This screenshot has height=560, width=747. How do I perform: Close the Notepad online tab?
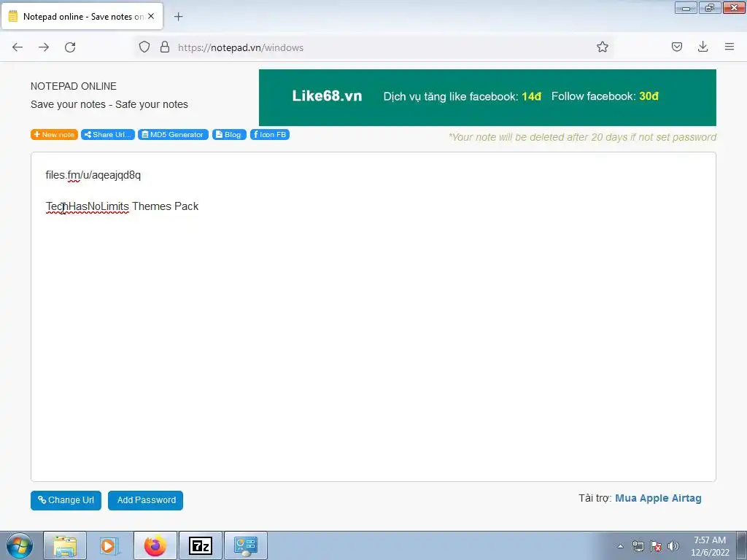click(151, 16)
